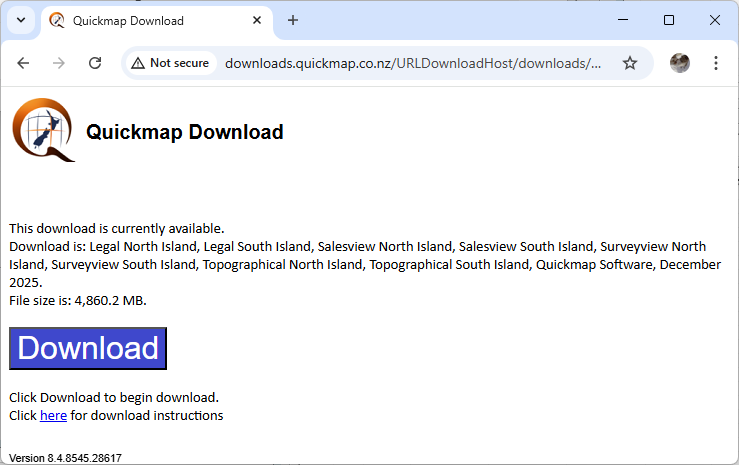The width and height of the screenshot is (739, 465).
Task: Click the forward navigation arrow
Action: tap(59, 63)
